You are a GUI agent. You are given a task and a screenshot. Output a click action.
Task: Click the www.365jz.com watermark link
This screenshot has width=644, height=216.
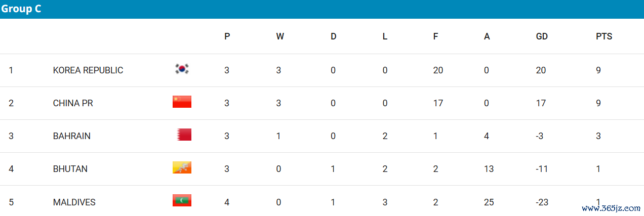[611, 208]
